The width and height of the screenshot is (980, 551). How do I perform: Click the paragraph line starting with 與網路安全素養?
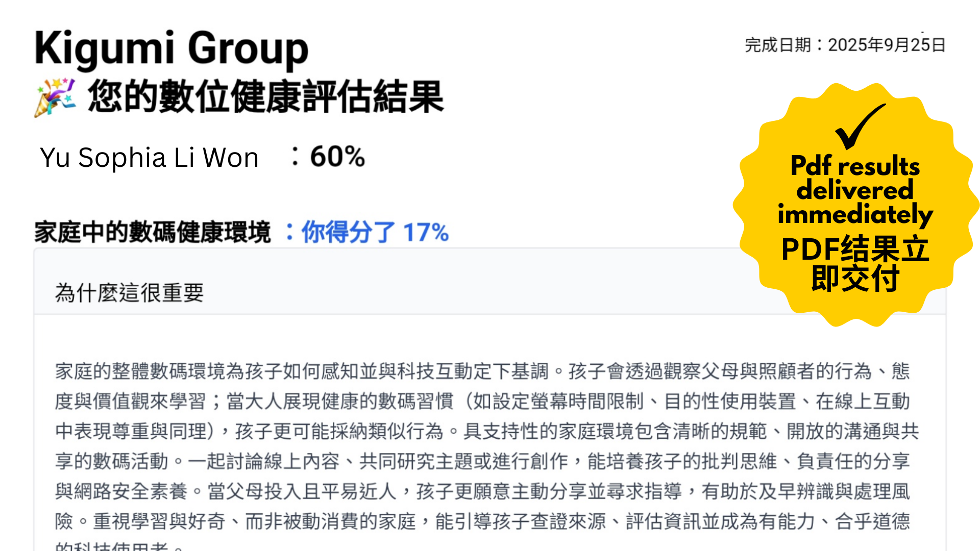(x=482, y=491)
